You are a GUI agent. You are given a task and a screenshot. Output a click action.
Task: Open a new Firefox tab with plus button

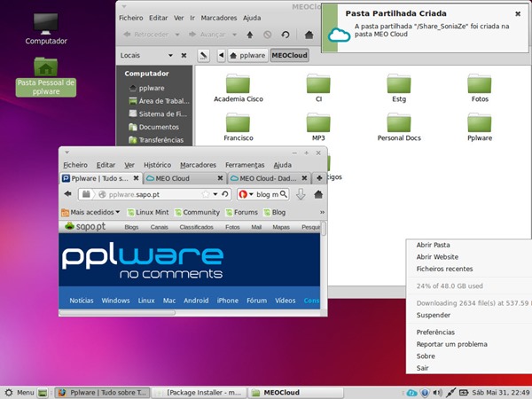point(319,178)
